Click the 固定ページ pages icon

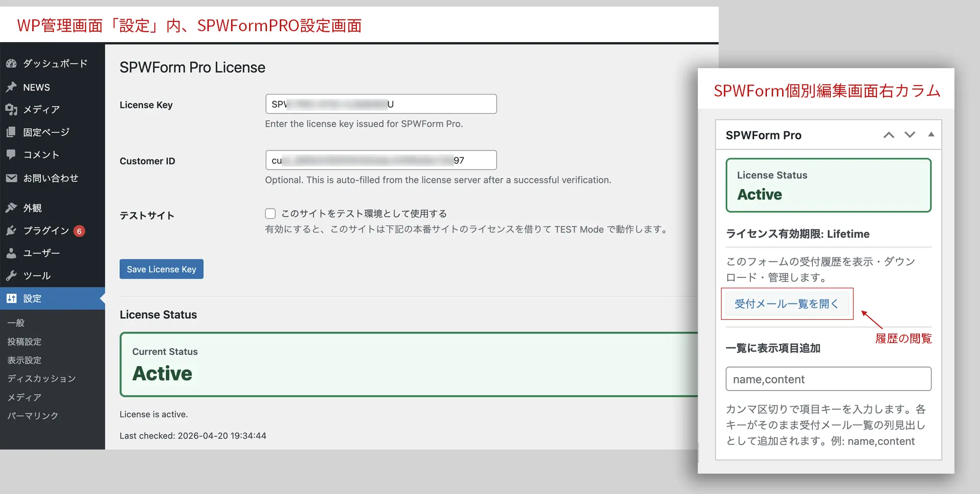[x=11, y=132]
